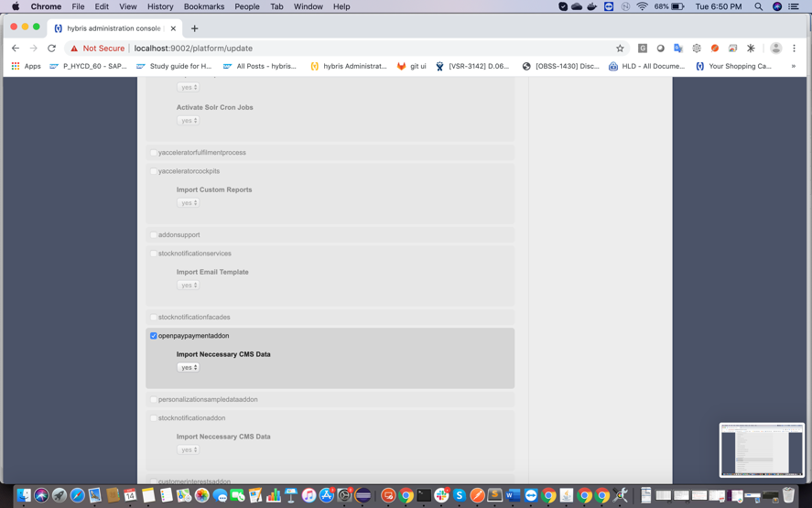Viewport: 812px width, 508px height.
Task: Click the Chrome profile avatar icon
Action: [775, 49]
